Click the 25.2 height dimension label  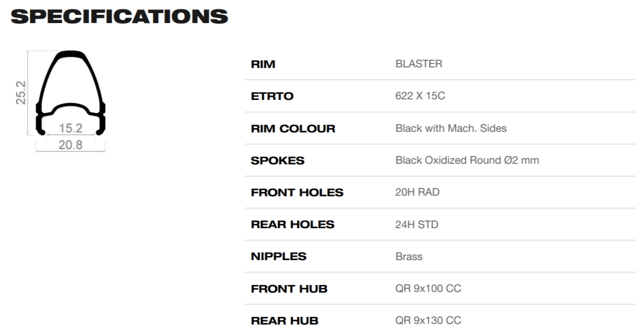point(21,92)
